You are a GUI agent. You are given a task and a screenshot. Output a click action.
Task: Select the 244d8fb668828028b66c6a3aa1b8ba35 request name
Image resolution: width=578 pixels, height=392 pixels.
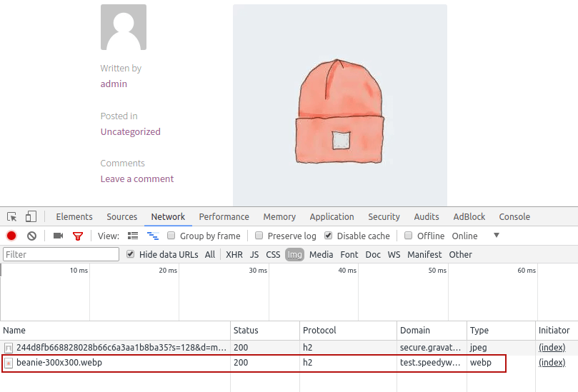tap(121, 348)
